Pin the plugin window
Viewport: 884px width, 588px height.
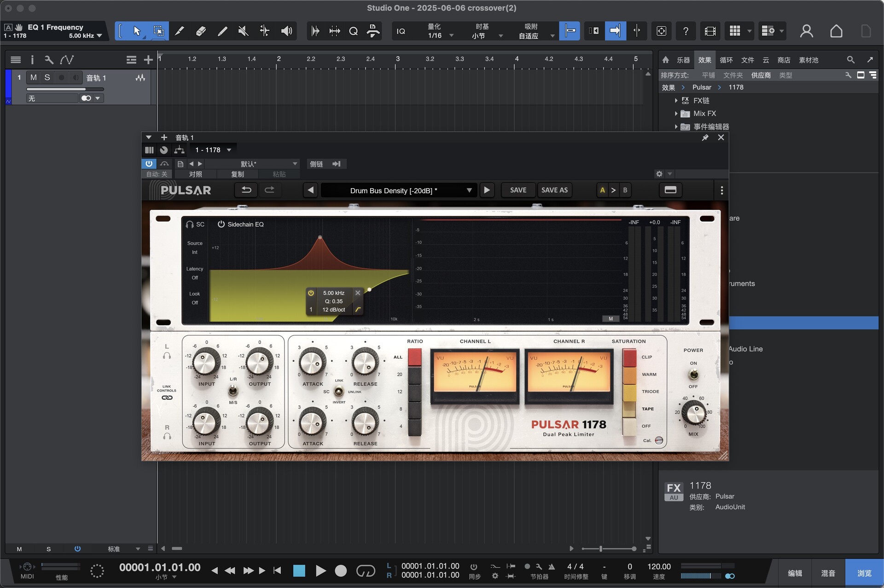tap(705, 138)
